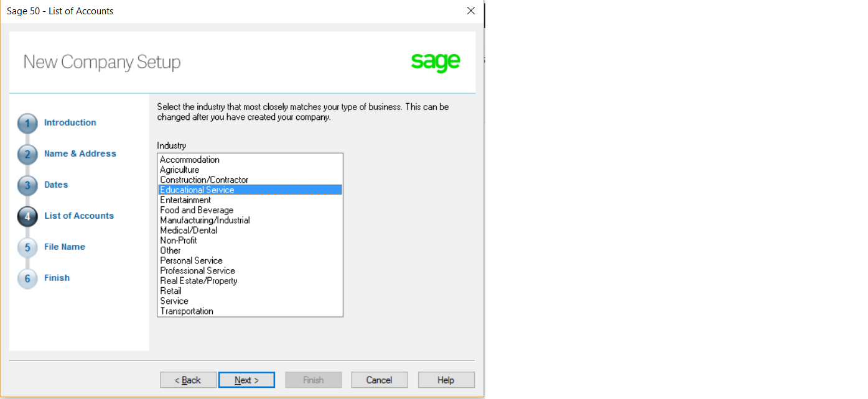Viewport: 868px width, 399px height.
Task: Click the step 1 Introduction circle icon
Action: (27, 124)
